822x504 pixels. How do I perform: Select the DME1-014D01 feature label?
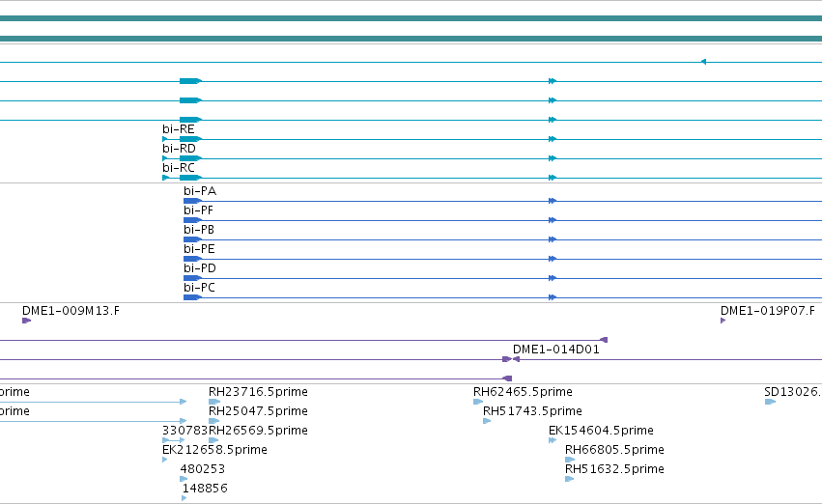click(x=555, y=350)
